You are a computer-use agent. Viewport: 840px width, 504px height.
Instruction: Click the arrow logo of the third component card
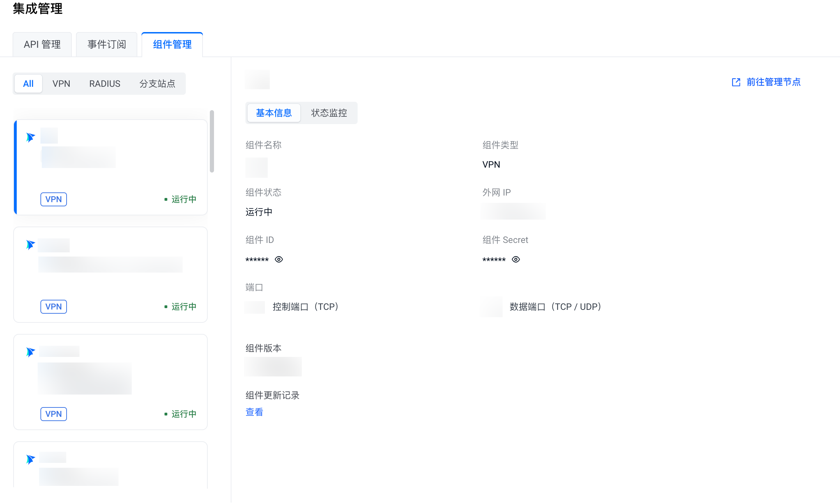tap(30, 352)
